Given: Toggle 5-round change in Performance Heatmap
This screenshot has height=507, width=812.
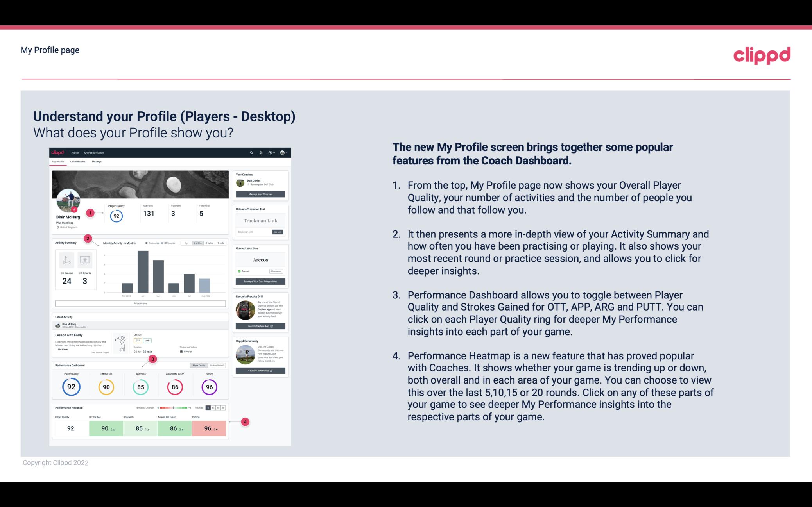Looking at the screenshot, I should (209, 408).
